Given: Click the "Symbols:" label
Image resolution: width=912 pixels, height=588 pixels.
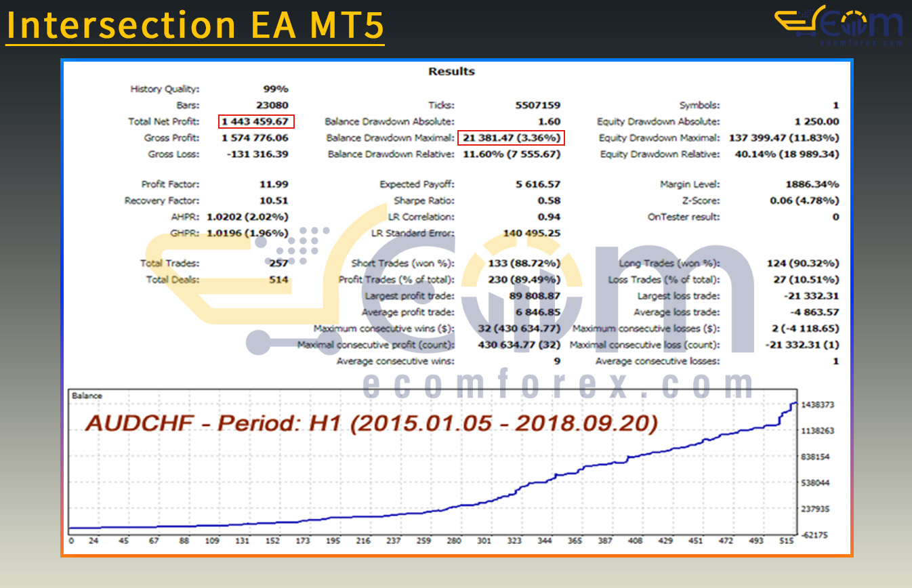Looking at the screenshot, I should (699, 105).
